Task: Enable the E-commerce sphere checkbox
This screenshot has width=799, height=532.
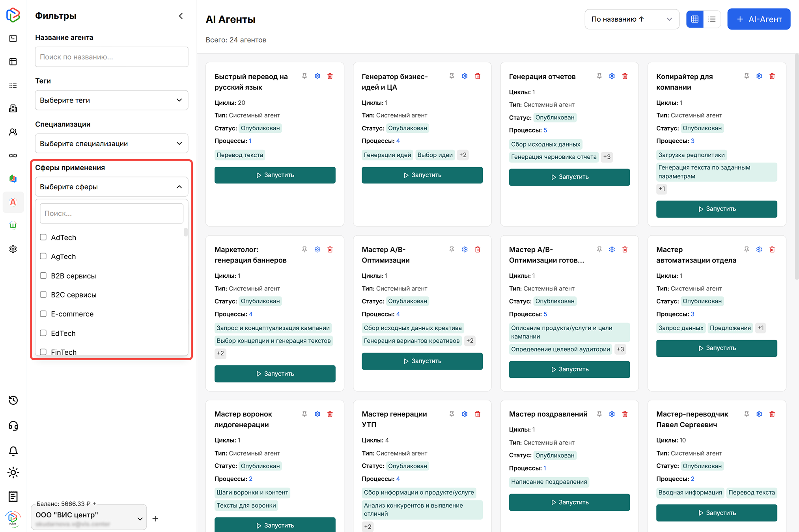Action: click(43, 314)
